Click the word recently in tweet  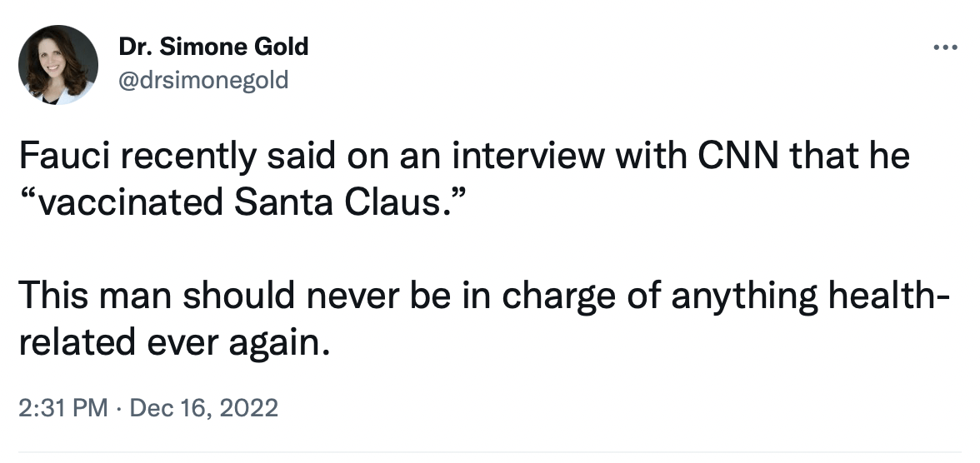(x=188, y=157)
